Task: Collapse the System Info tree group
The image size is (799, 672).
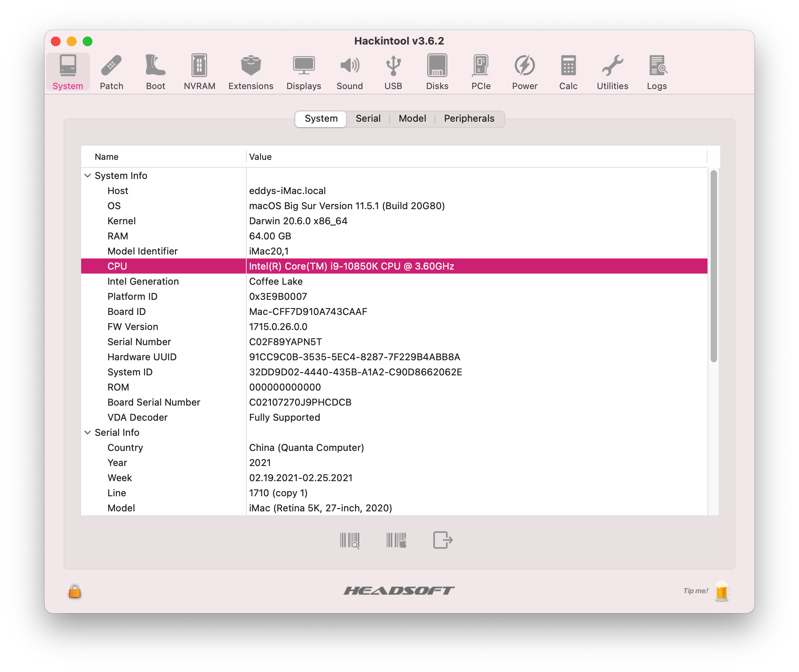Action: click(x=88, y=176)
